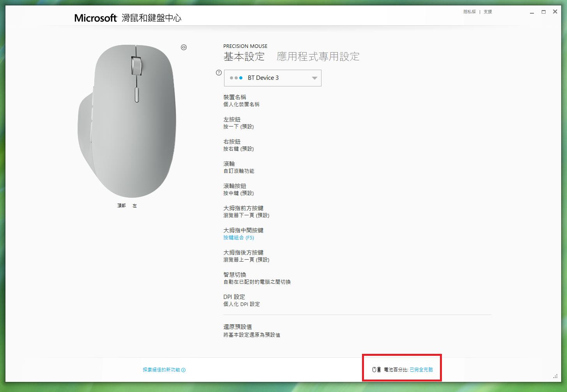This screenshot has height=392, width=567.
Task: Open the 隱私權 link
Action: (470, 12)
